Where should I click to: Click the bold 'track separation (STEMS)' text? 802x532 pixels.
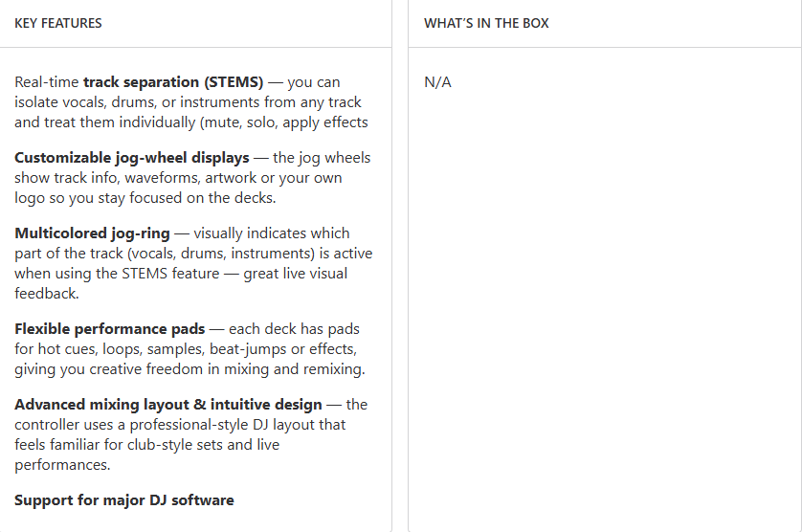click(x=173, y=82)
